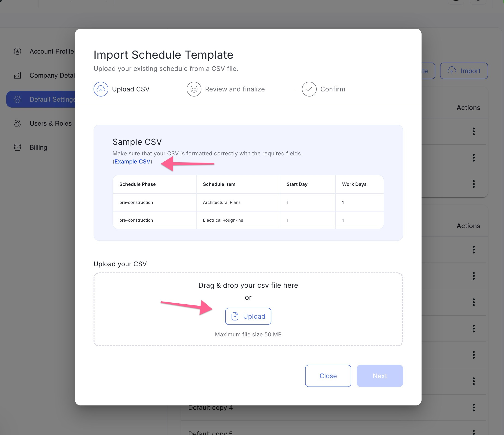This screenshot has width=504, height=435.
Task: Click the drag and drop CSV area
Action: point(248,310)
